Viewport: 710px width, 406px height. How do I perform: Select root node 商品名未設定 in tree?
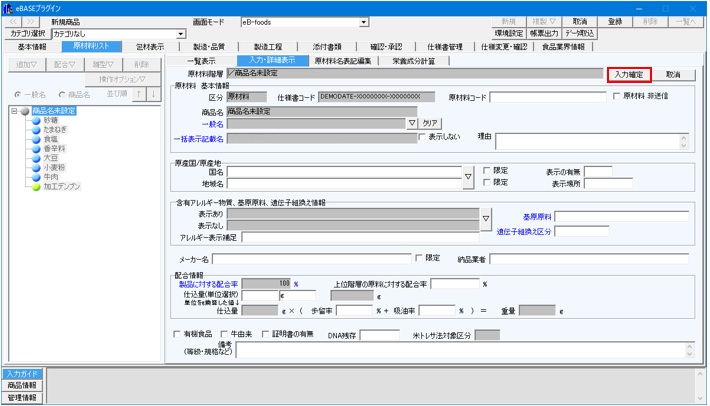coord(54,111)
